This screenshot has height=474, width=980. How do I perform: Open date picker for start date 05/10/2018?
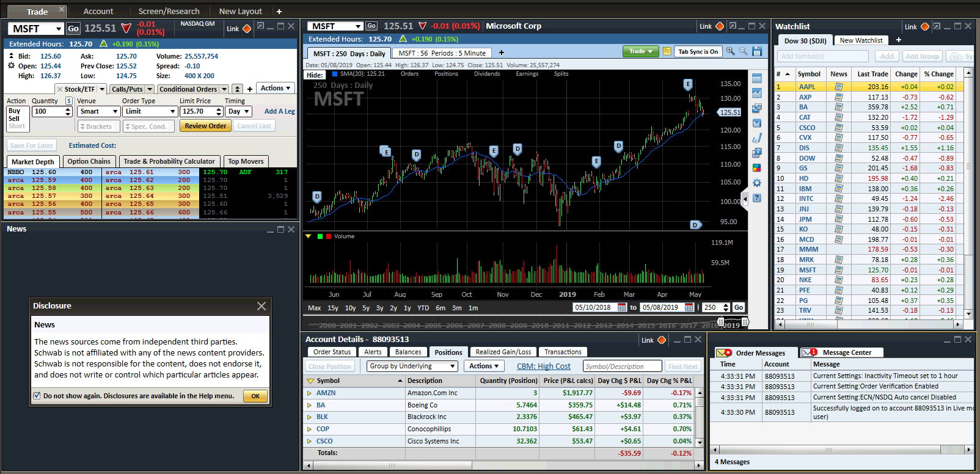click(622, 307)
